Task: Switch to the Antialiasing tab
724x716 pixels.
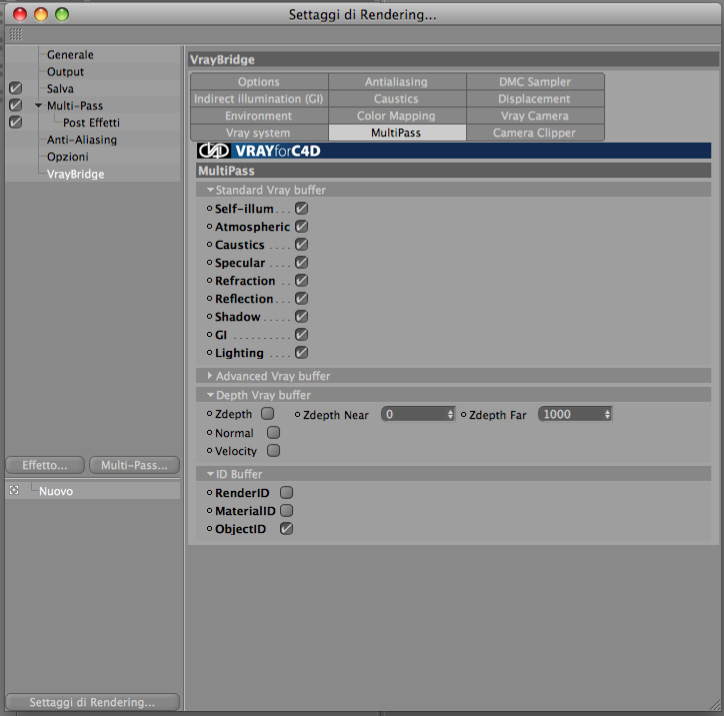Action: point(397,82)
